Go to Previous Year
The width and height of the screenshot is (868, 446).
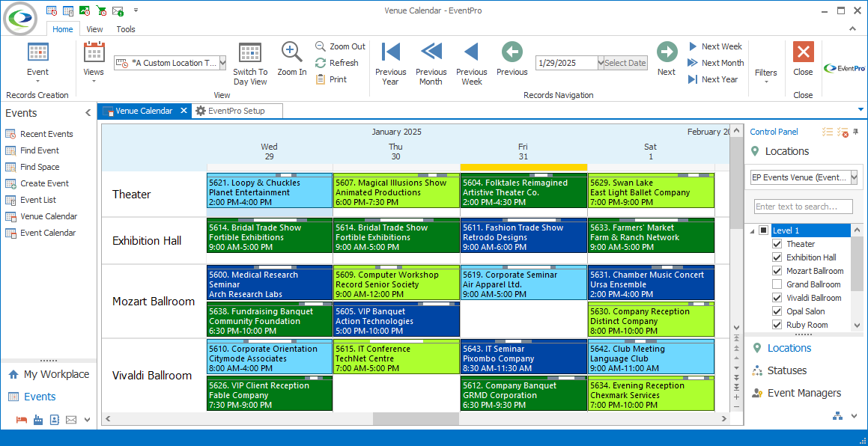pos(391,64)
